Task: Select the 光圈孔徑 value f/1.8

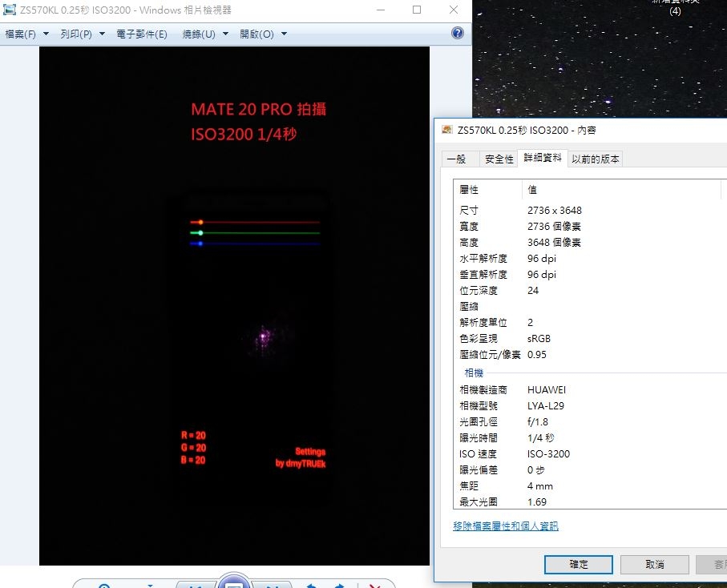Action: [538, 421]
